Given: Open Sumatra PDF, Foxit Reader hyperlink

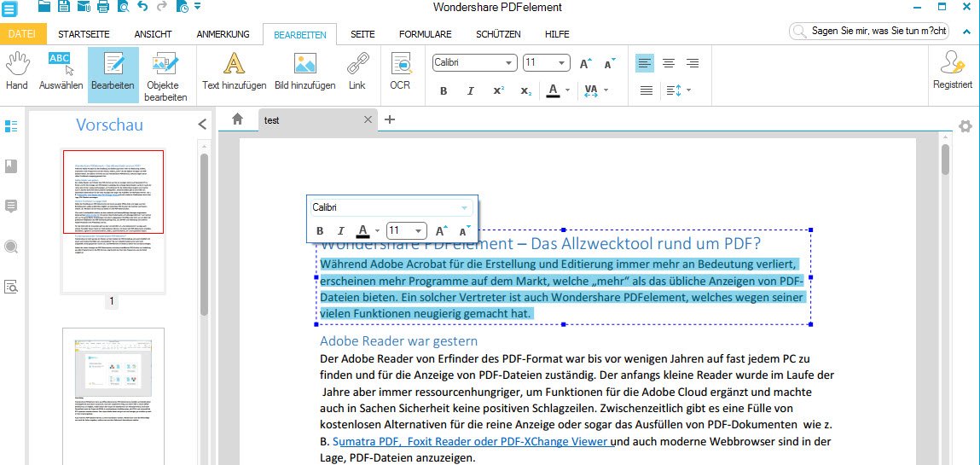Looking at the screenshot, I should tap(472, 441).
